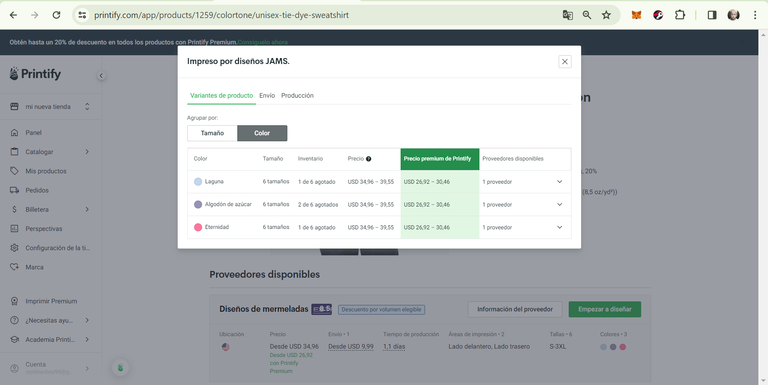Click the Pedidos sidebar item label
The image size is (768, 385).
(x=37, y=190)
